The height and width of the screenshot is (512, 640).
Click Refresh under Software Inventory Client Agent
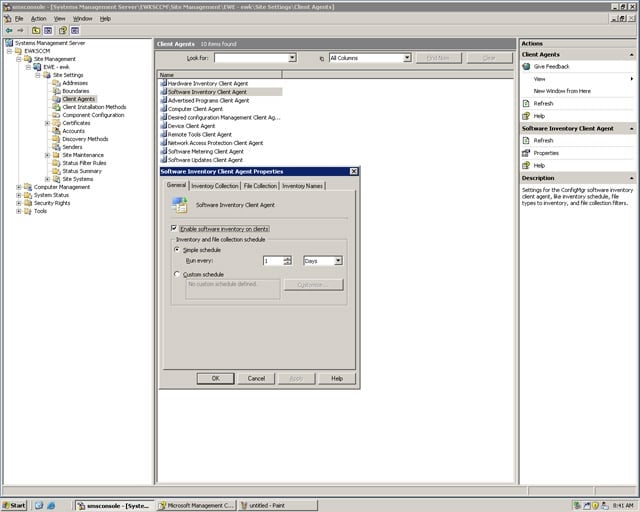(x=543, y=140)
